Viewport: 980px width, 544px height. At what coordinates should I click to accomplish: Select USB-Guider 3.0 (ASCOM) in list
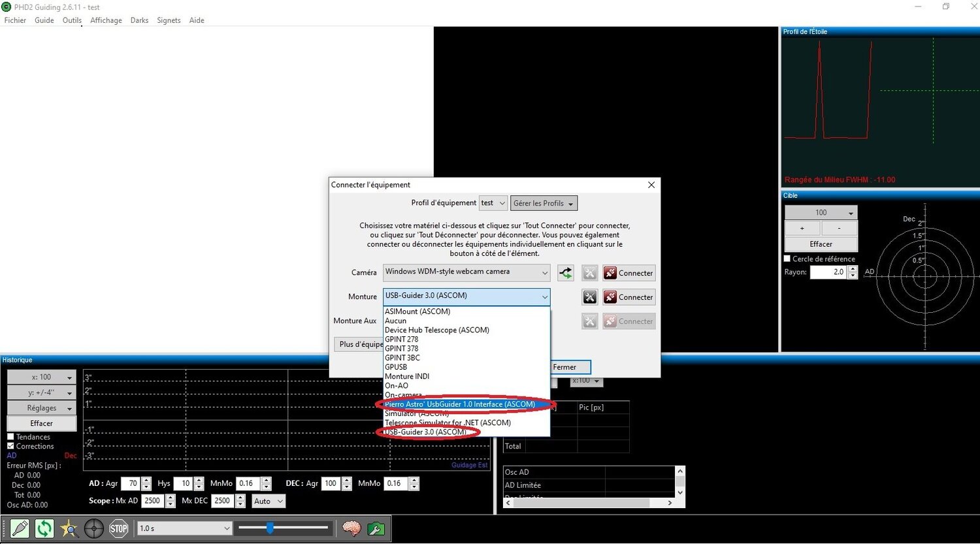(x=466, y=432)
